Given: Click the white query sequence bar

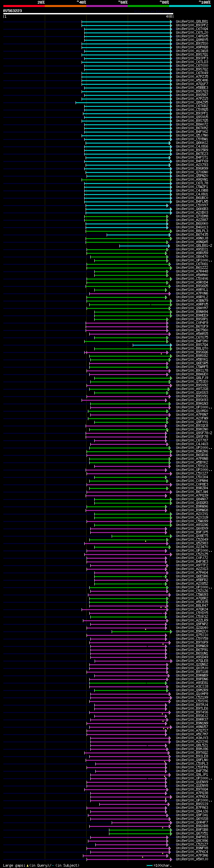Looking at the screenshot, I should (88, 14).
